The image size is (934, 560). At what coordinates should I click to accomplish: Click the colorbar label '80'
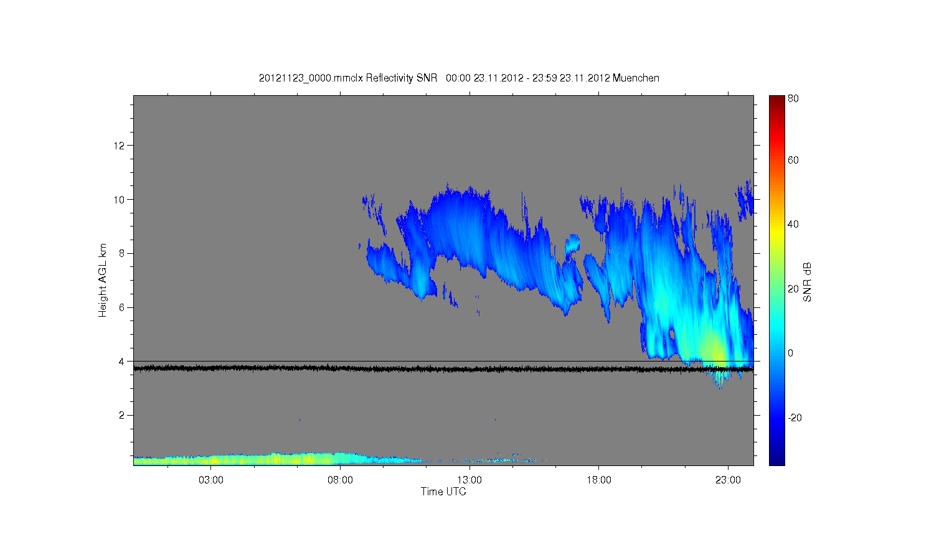click(x=793, y=98)
